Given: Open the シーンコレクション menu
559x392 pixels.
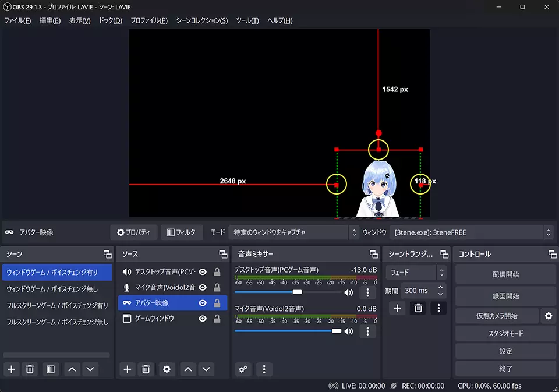Looking at the screenshot, I should [x=202, y=21].
